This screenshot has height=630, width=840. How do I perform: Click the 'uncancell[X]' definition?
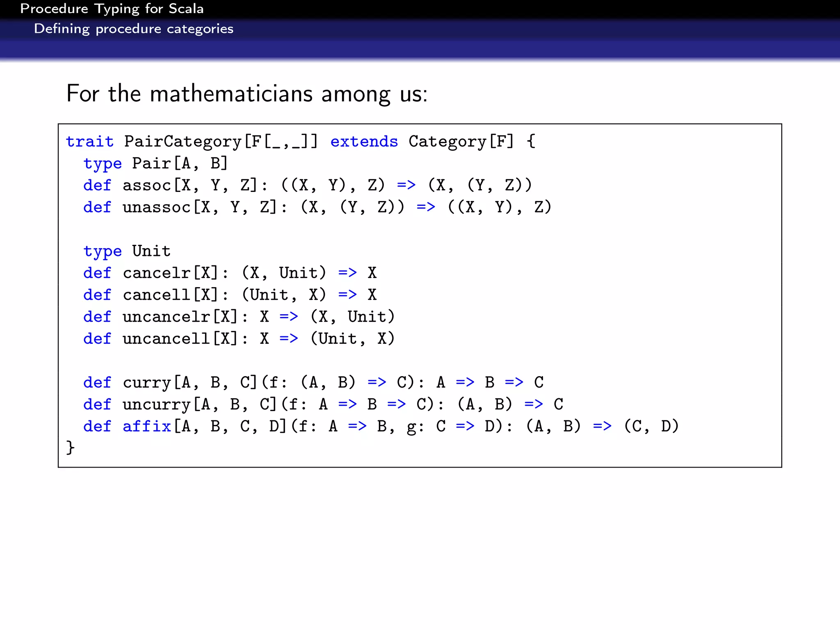point(180,339)
